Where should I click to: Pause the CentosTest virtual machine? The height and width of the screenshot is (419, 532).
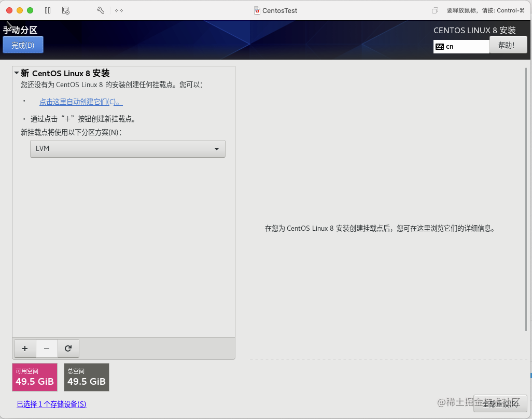point(48,10)
